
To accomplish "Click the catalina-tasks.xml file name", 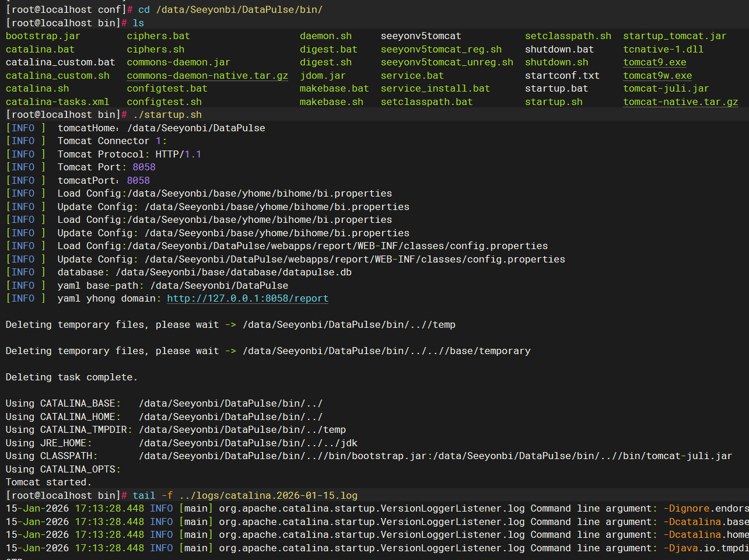I will click(x=57, y=102).
